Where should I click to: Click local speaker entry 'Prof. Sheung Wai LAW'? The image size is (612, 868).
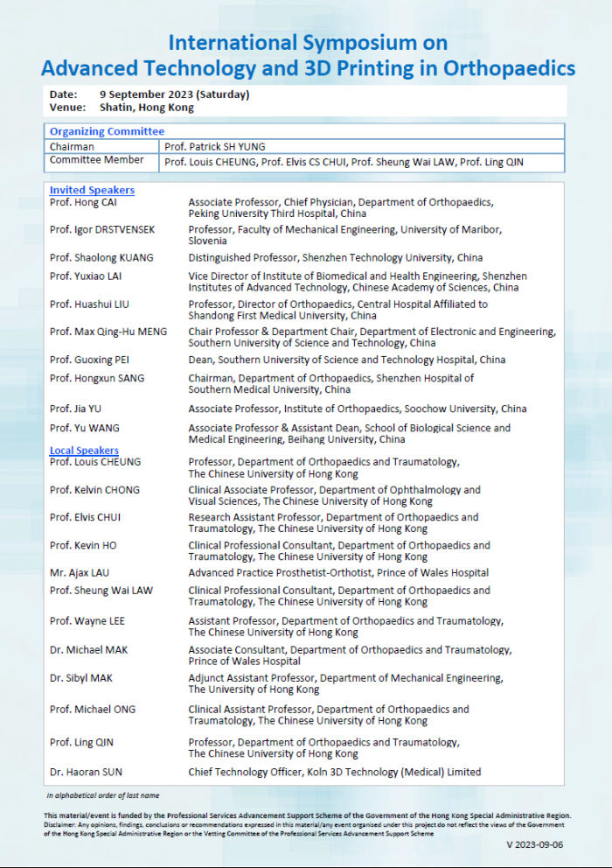101,591
